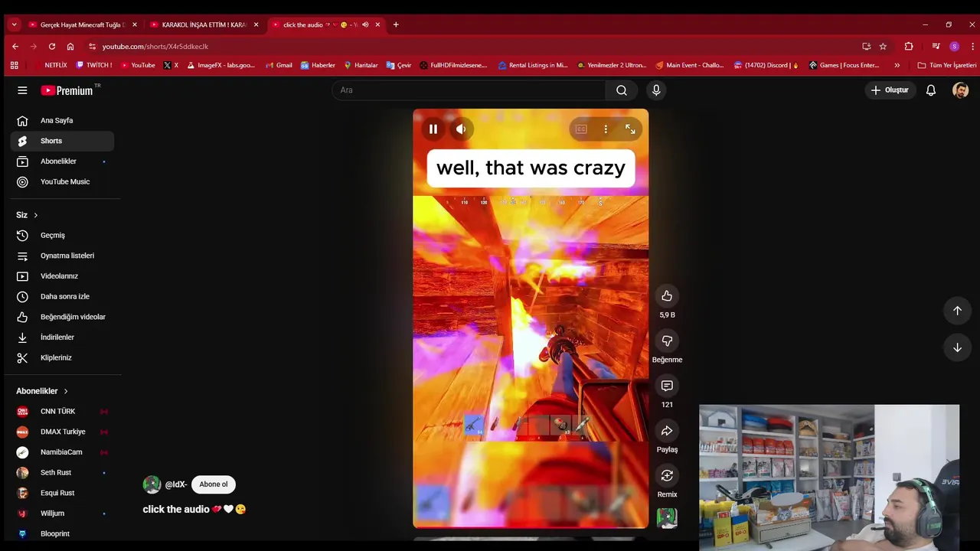
Task: Click the search magnifier button
Action: click(x=622, y=90)
